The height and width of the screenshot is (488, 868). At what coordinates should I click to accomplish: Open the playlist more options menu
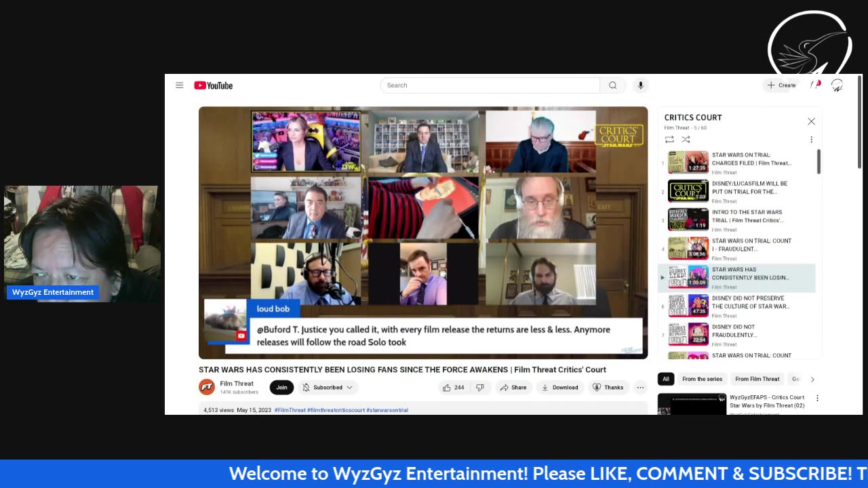pos(811,140)
